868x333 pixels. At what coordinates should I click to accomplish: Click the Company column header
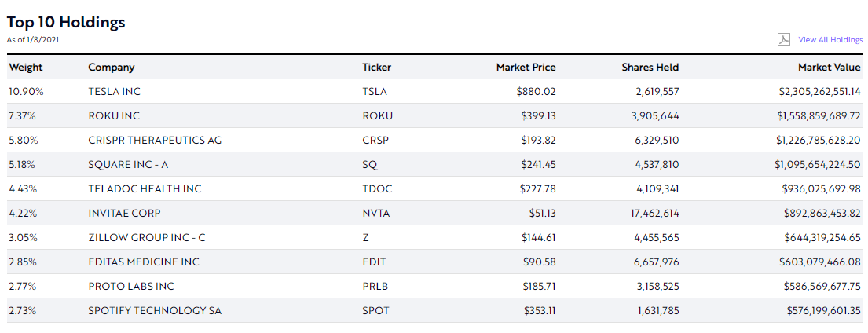pyautogui.click(x=112, y=68)
